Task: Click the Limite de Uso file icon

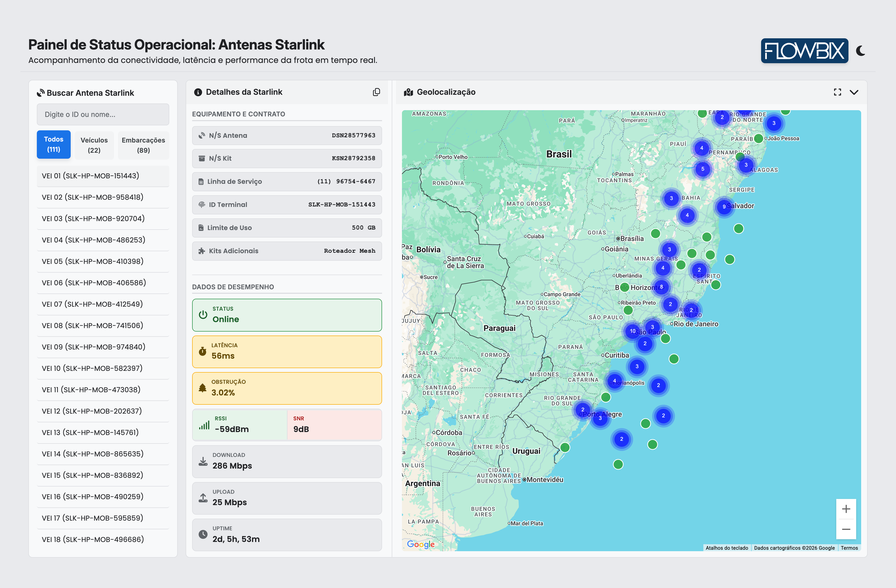Action: (201, 228)
